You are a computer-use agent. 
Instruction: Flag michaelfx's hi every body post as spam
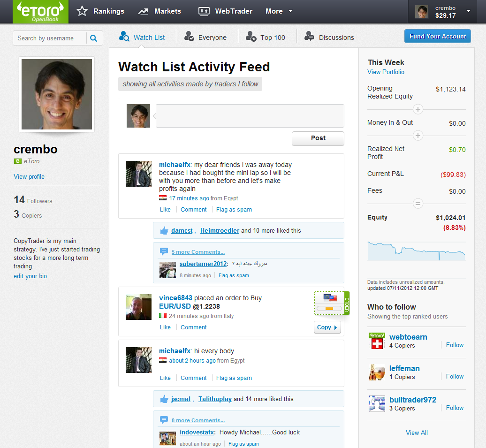(234, 378)
